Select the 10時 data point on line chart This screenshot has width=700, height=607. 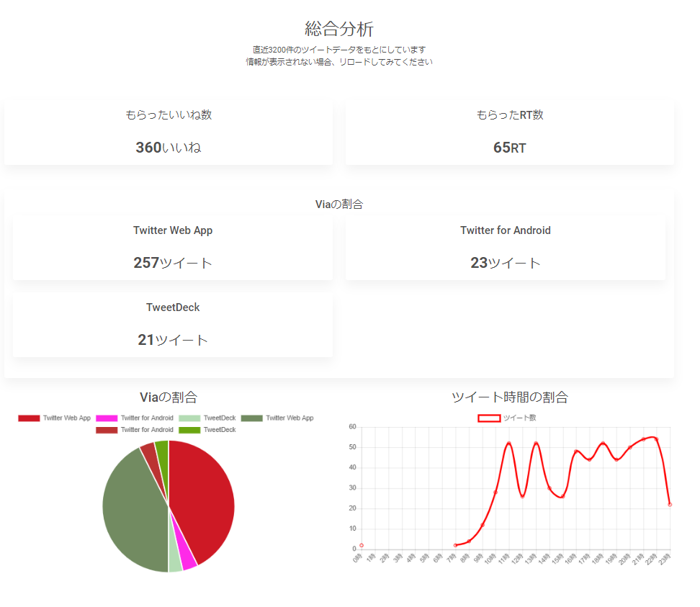pos(495,493)
